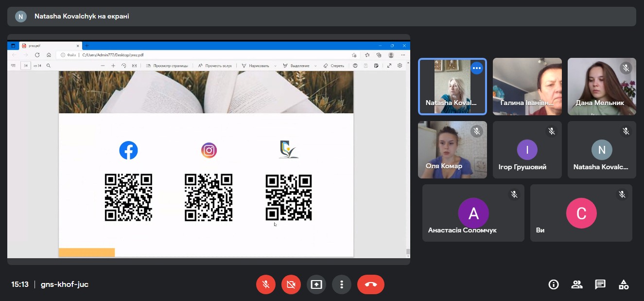Viewport: 644px width, 301px height.
Task: Click 'Natasha Kovalchyk на екрані' presenter label
Action: [x=82, y=16]
